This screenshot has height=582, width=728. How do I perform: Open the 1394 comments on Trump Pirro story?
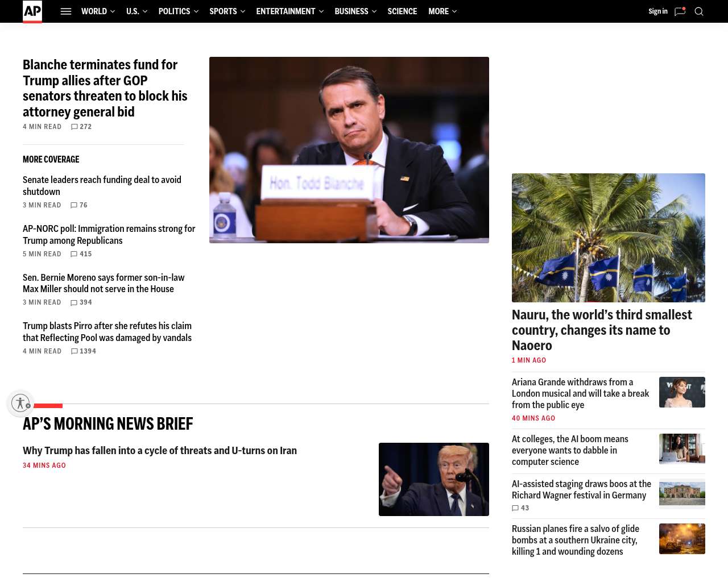(x=84, y=351)
